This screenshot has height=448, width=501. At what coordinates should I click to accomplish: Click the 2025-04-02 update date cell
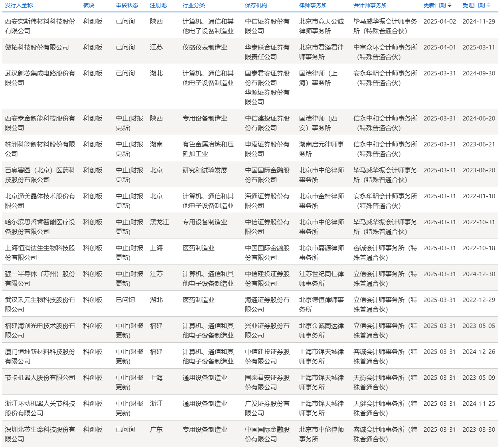click(x=440, y=22)
